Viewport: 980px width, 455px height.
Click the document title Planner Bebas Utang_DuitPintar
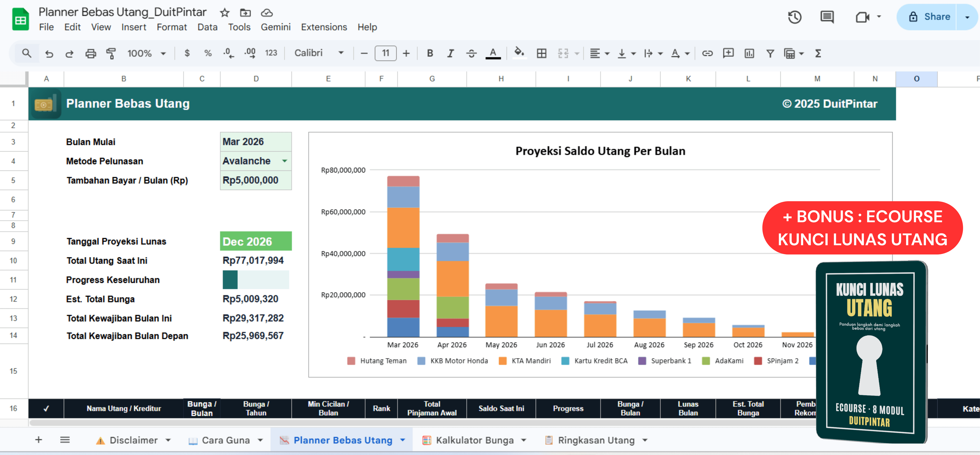point(122,12)
